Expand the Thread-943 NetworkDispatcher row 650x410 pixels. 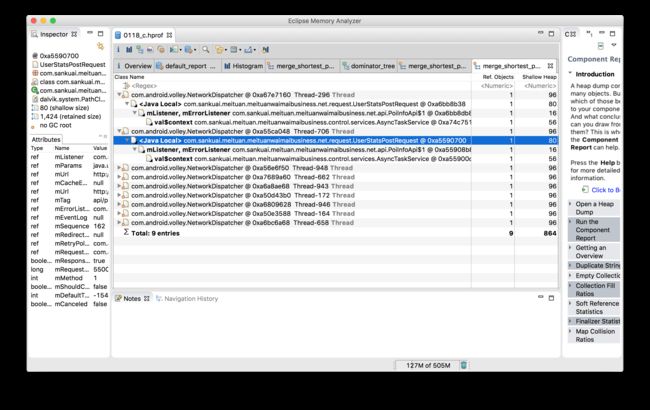[119, 186]
